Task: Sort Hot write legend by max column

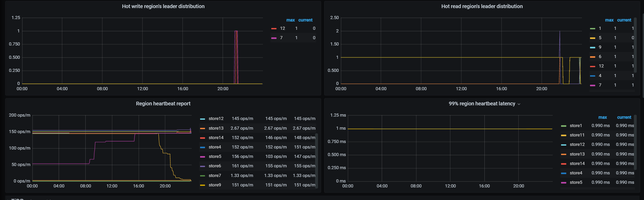Action: pyautogui.click(x=290, y=20)
